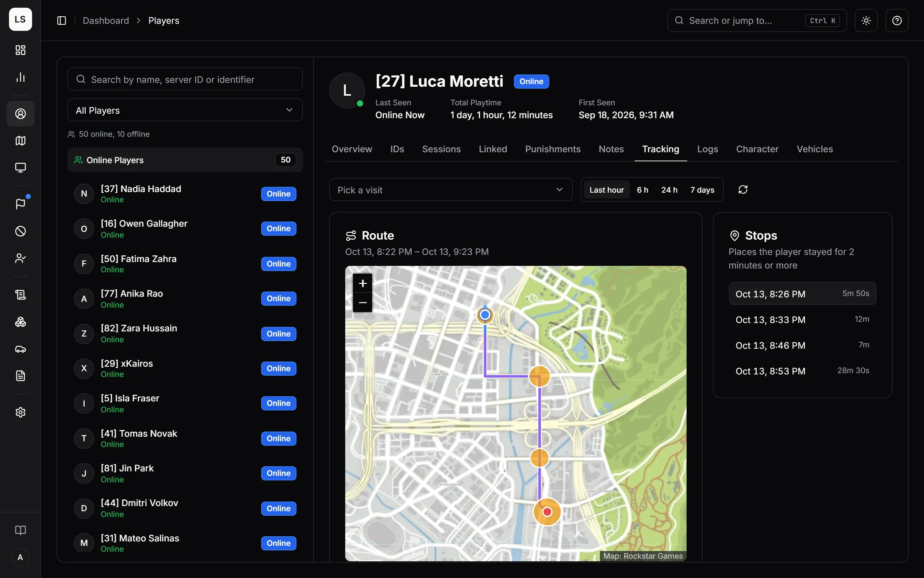The width and height of the screenshot is (924, 578).
Task: Click the player search input field
Action: click(x=185, y=79)
